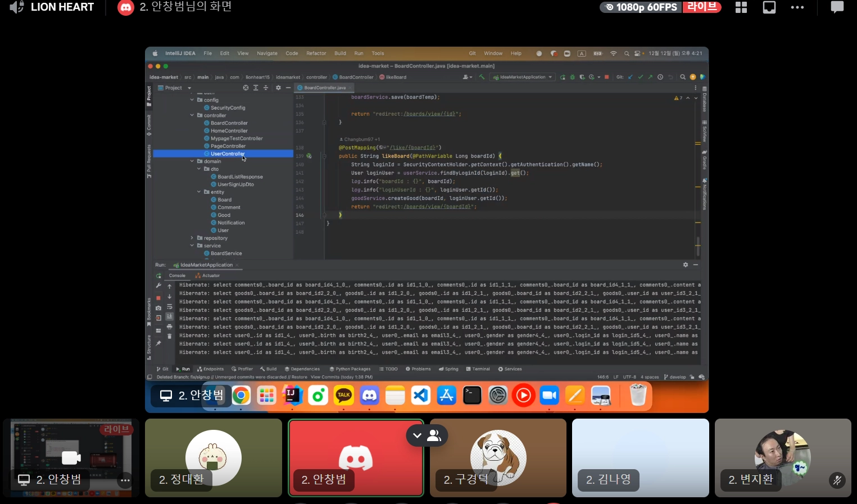The width and height of the screenshot is (857, 504).
Task: Toggle soft-wrap in the Run console
Action: tap(169, 307)
